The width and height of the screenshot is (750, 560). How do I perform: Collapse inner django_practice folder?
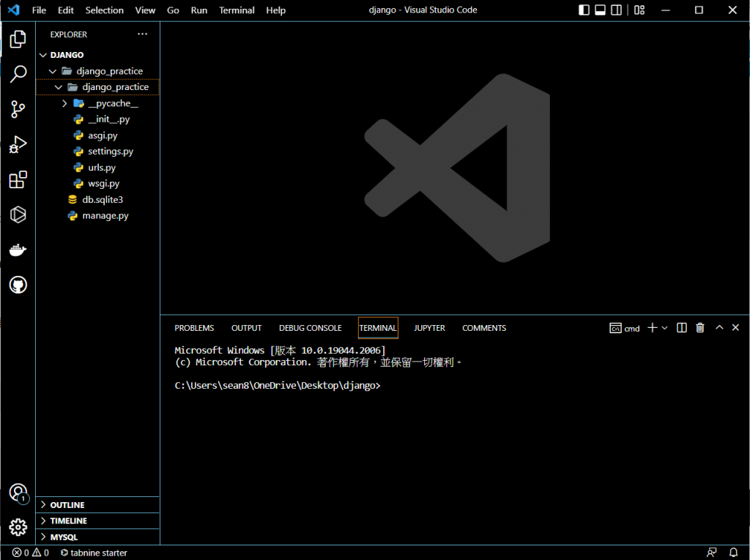(59, 87)
